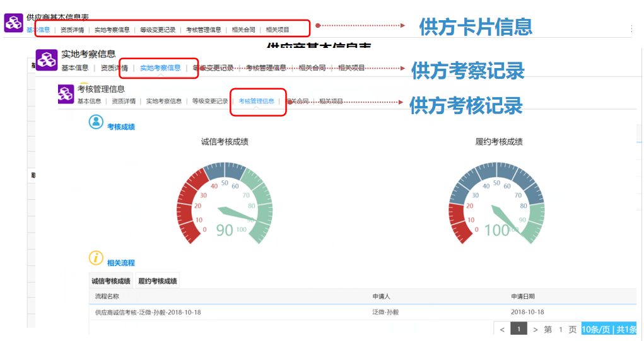Screen dimensions: 644x341
Task: Click page number 1 button in pagination
Action: click(x=518, y=330)
